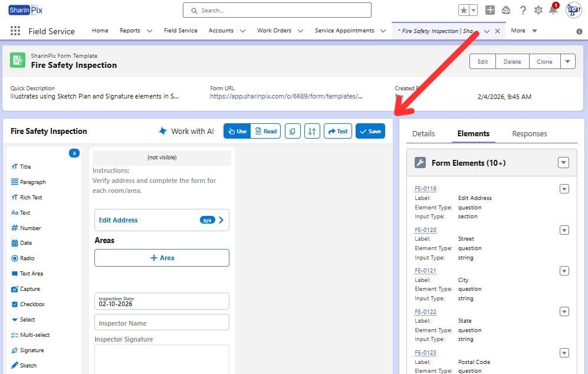Open the Work Orders tab dropdown
The width and height of the screenshot is (588, 374).
click(300, 30)
